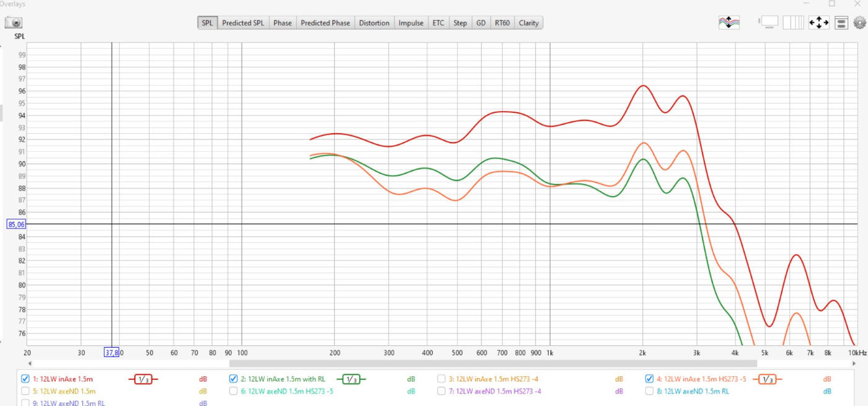Open the Predicted SPL tab
868x406 pixels.
click(x=242, y=23)
